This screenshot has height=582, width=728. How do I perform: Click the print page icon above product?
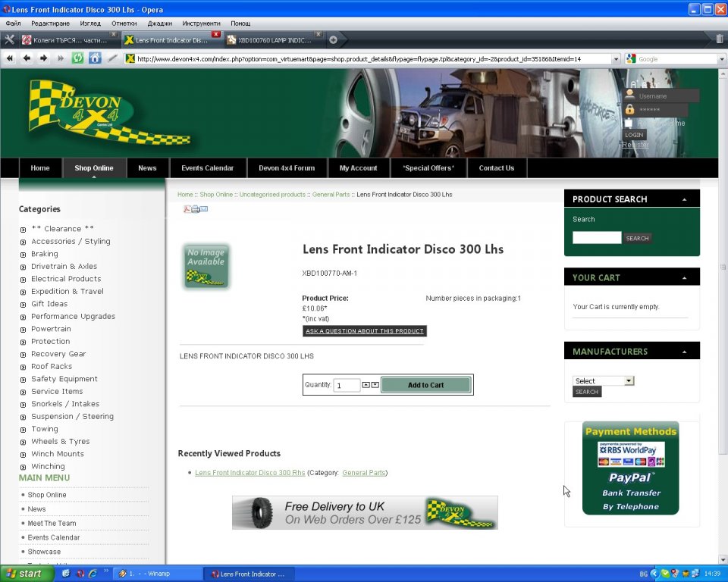(x=196, y=209)
